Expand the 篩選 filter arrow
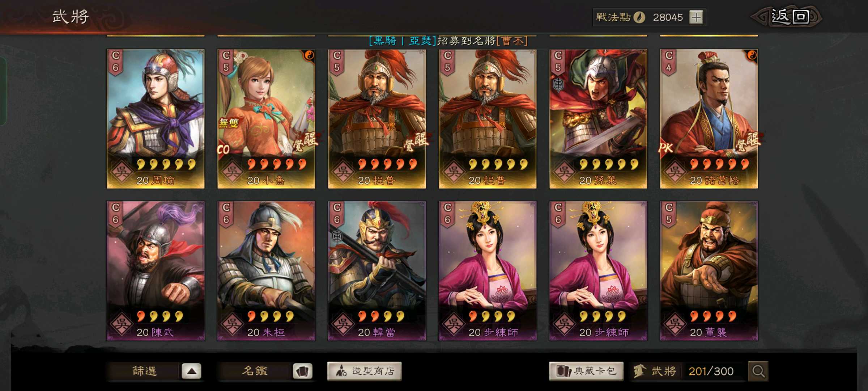The width and height of the screenshot is (868, 391). pyautogui.click(x=191, y=371)
